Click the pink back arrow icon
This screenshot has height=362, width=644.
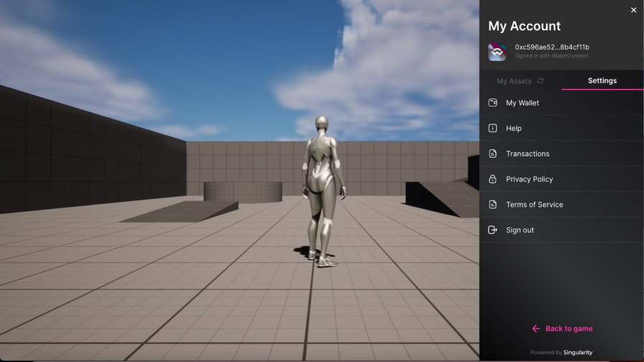535,329
